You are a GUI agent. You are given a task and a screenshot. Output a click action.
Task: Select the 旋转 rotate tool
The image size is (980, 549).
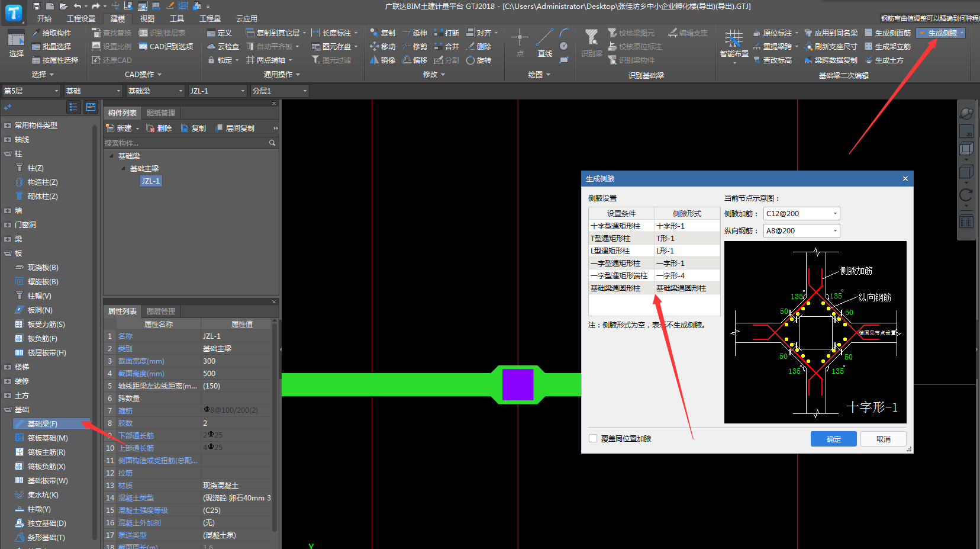point(479,60)
